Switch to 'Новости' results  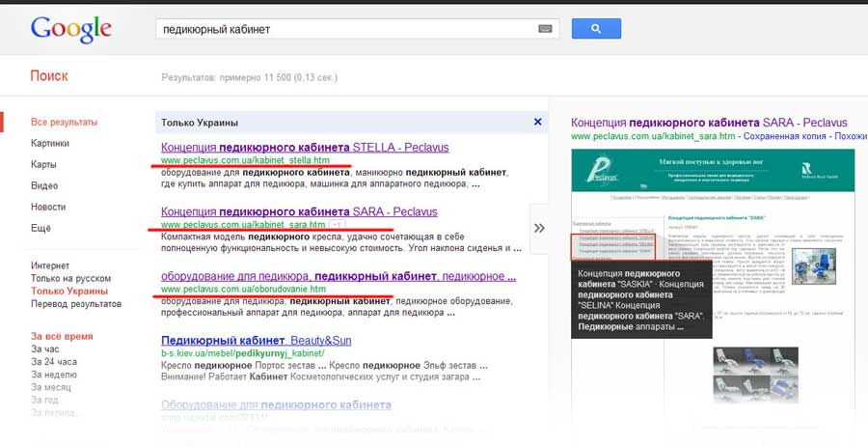click(x=48, y=207)
